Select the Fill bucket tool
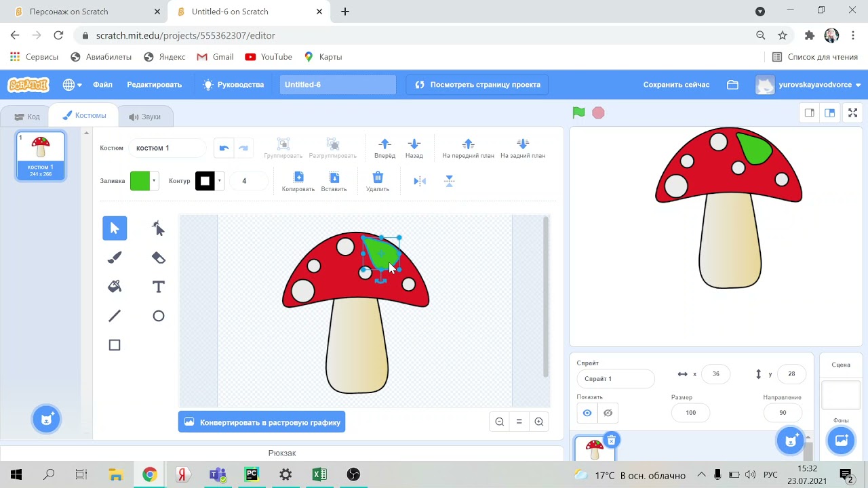The image size is (868, 488). click(x=115, y=287)
